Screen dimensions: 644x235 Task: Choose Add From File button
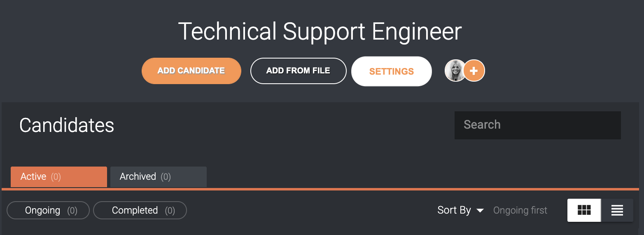pos(299,71)
